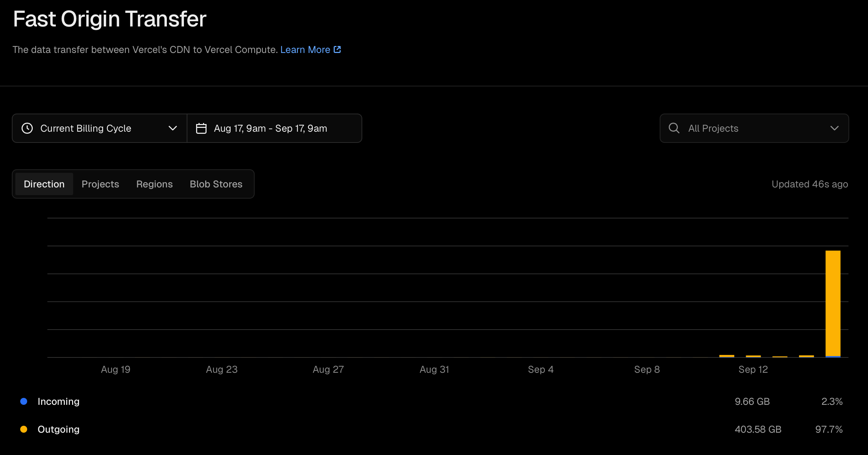Click the Incoming legend label

[x=59, y=401]
